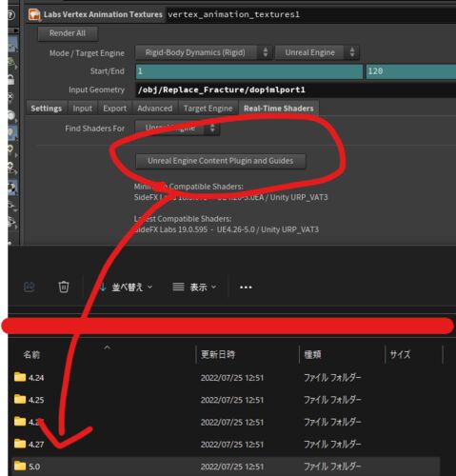Click the Latest Compatible Shaders version text

tap(227, 229)
